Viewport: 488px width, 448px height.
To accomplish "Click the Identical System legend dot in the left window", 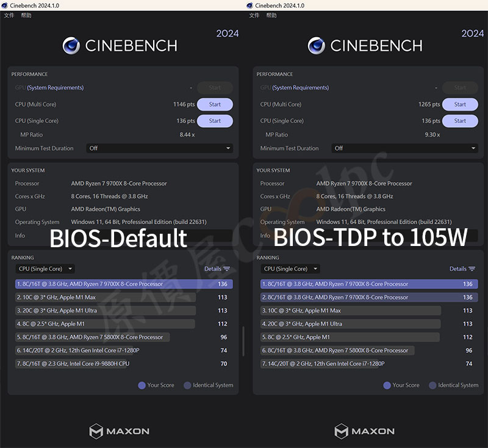I will (187, 385).
